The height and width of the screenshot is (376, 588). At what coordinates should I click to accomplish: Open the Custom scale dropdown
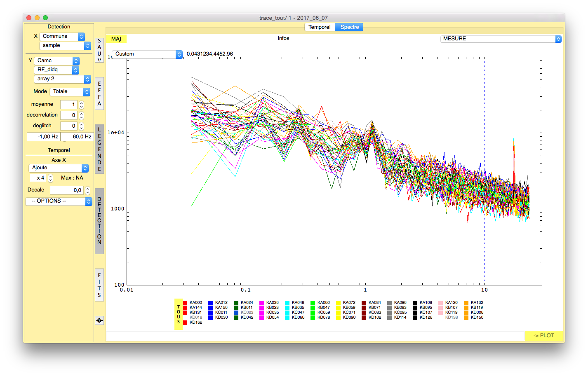point(147,54)
